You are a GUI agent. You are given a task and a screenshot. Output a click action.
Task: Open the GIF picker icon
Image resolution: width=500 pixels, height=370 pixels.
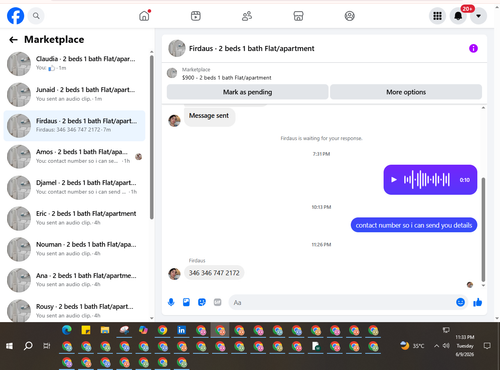217,302
